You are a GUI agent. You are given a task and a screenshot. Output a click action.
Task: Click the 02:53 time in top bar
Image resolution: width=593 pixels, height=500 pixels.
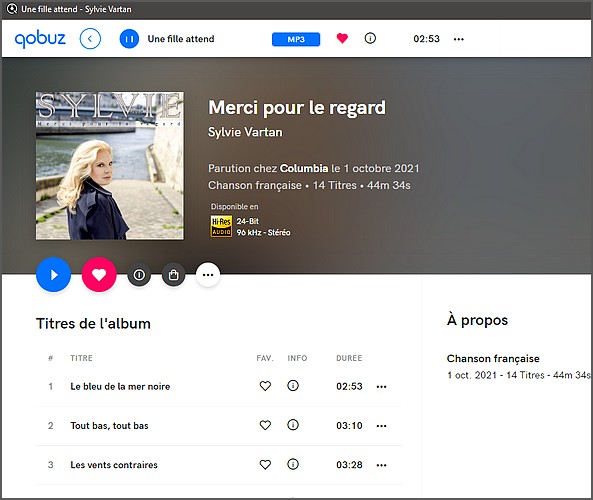coord(426,39)
